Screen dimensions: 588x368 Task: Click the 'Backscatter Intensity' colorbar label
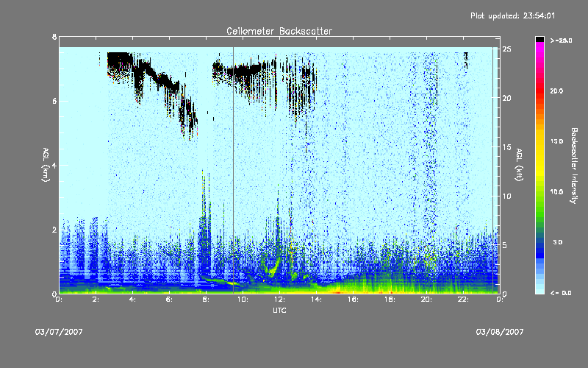pos(574,166)
